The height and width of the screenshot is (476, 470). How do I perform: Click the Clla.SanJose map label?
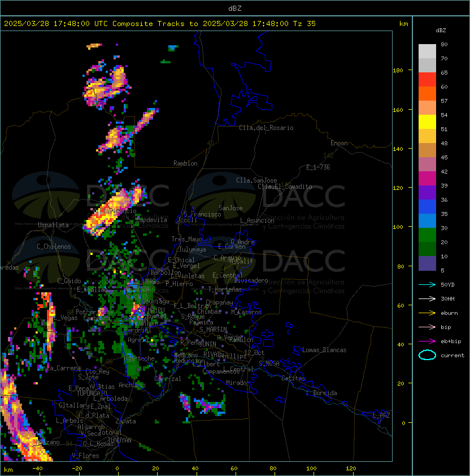pos(256,180)
